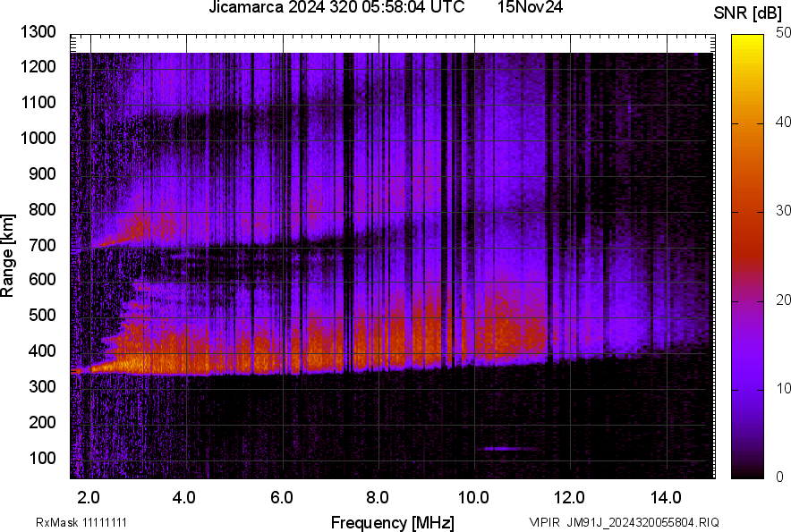The width and height of the screenshot is (791, 532).
Task: Click the frequency tick label '8.0'
Action: coord(378,498)
